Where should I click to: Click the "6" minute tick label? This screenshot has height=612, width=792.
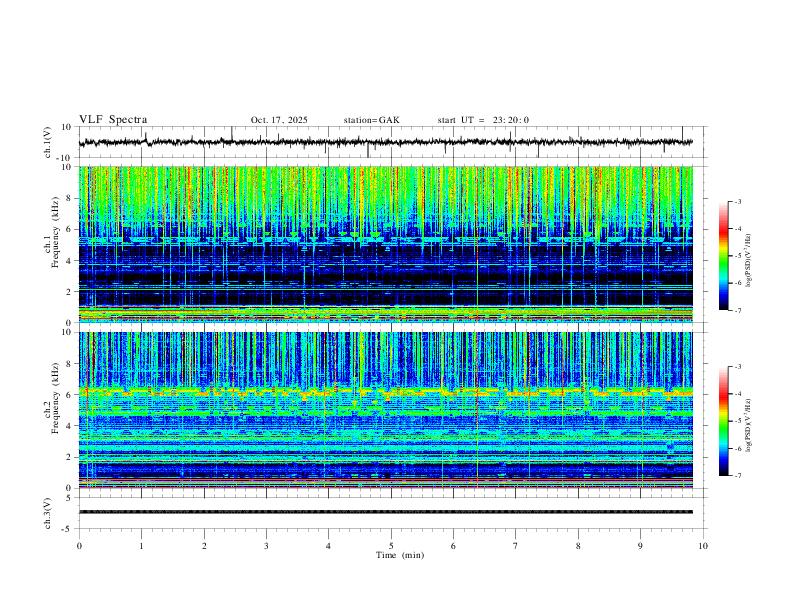tap(454, 546)
